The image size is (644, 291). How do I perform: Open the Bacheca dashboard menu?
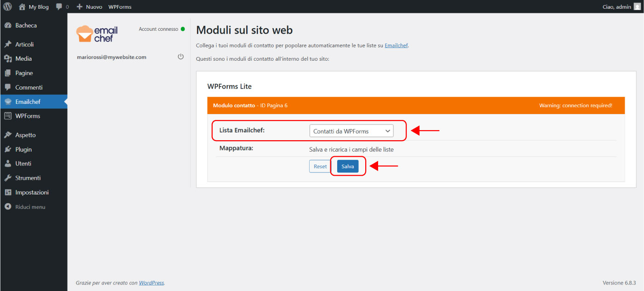[26, 25]
